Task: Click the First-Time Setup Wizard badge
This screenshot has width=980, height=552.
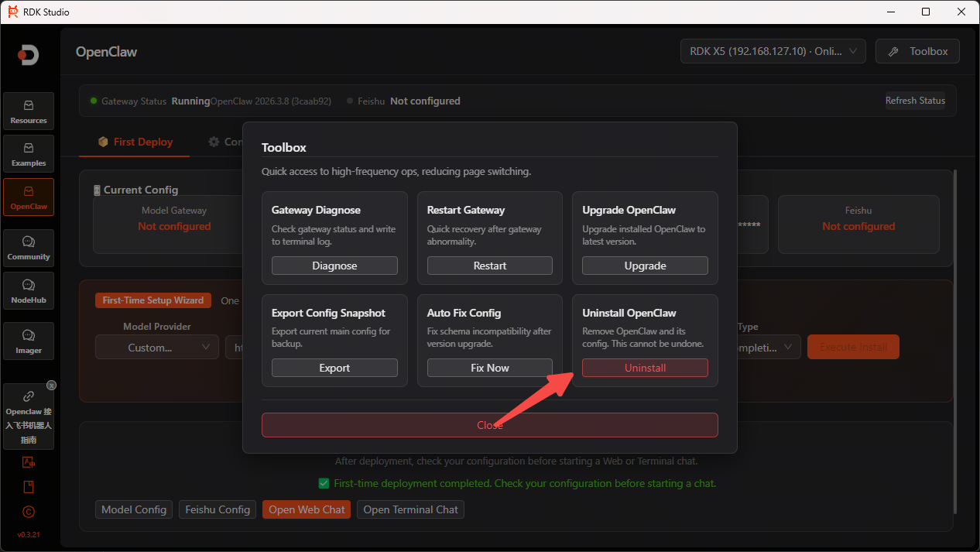Action: click(153, 300)
